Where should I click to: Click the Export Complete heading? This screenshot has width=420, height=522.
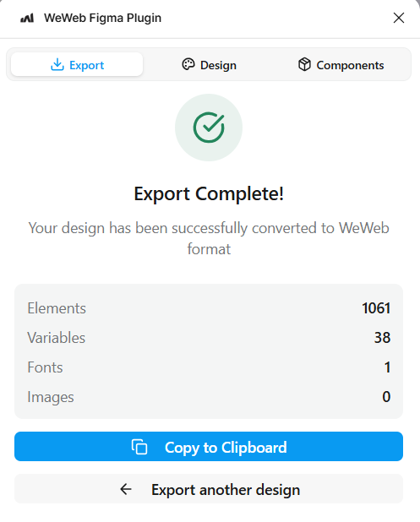click(209, 193)
